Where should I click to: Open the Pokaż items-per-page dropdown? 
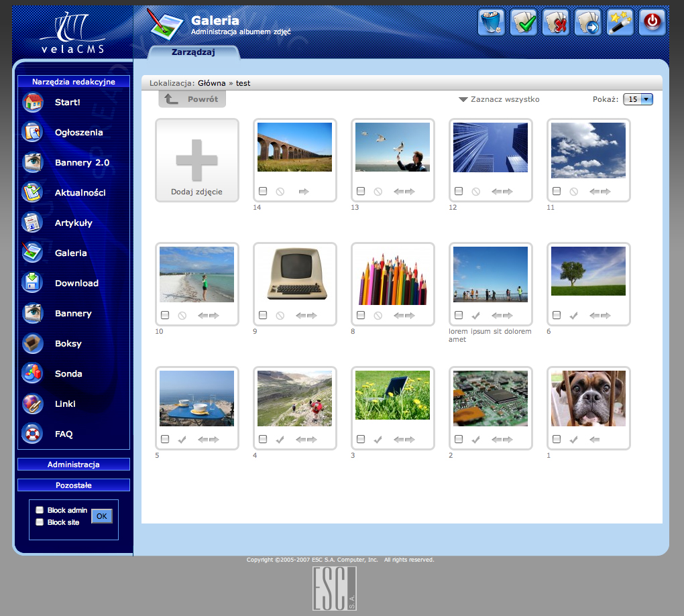(x=638, y=99)
